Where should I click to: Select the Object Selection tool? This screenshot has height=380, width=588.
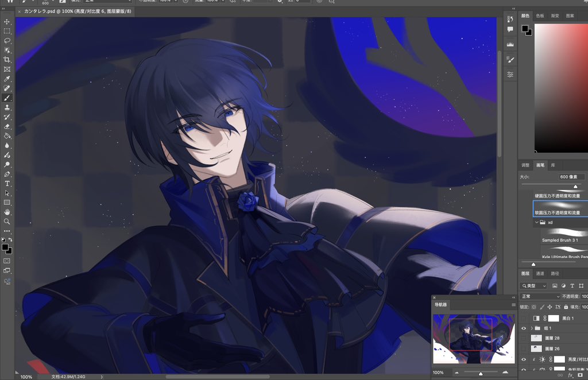(7, 50)
